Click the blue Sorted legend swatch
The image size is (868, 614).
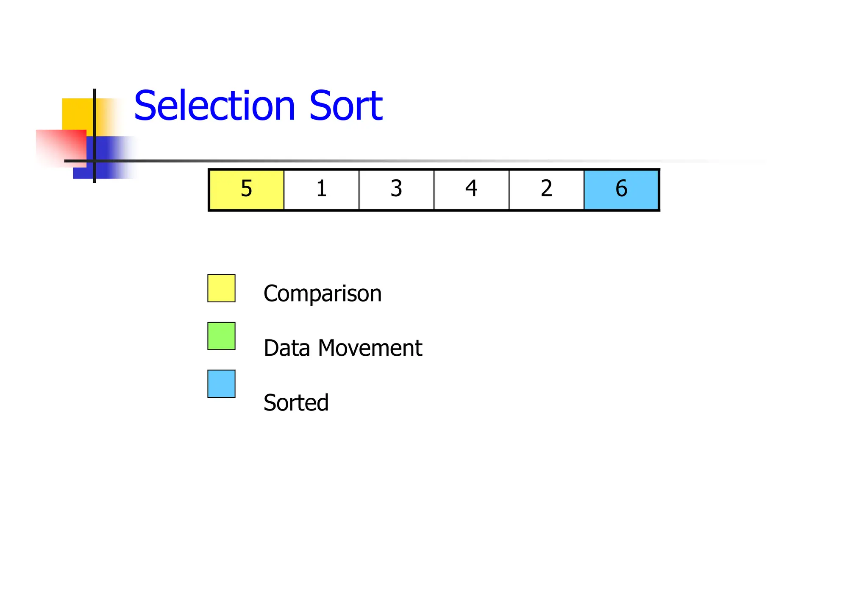(221, 384)
